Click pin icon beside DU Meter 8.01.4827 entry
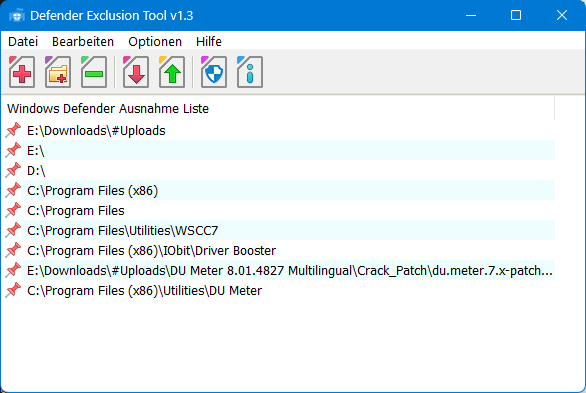Viewport: 586px width, 393px height. pyautogui.click(x=13, y=270)
